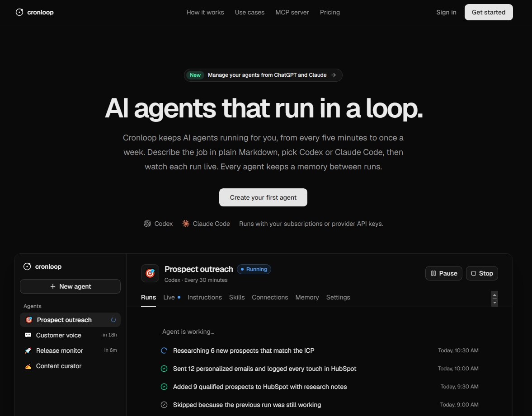The height and width of the screenshot is (416, 532).
Task: Click the Claude Code starburst icon
Action: (186, 224)
